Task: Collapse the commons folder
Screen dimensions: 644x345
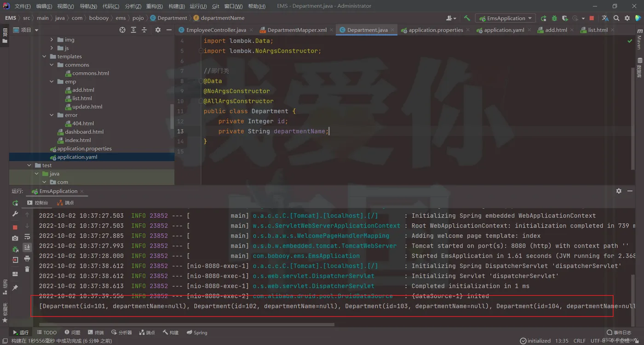Action: click(x=52, y=65)
